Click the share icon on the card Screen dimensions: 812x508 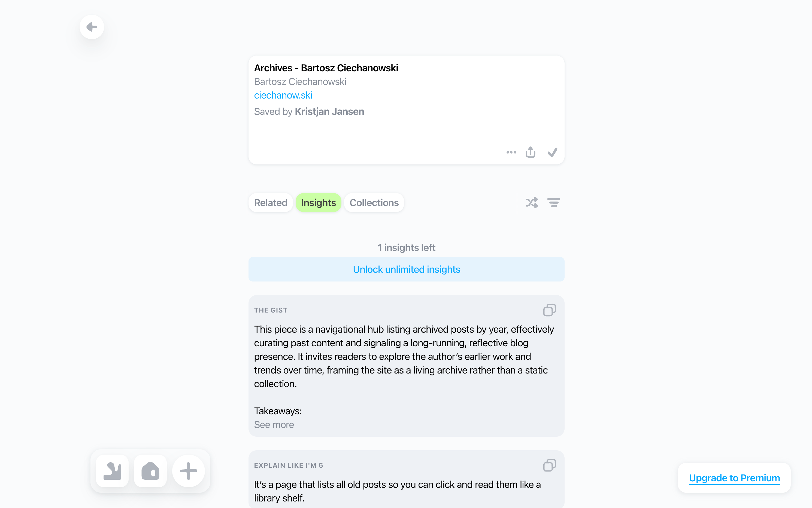530,152
